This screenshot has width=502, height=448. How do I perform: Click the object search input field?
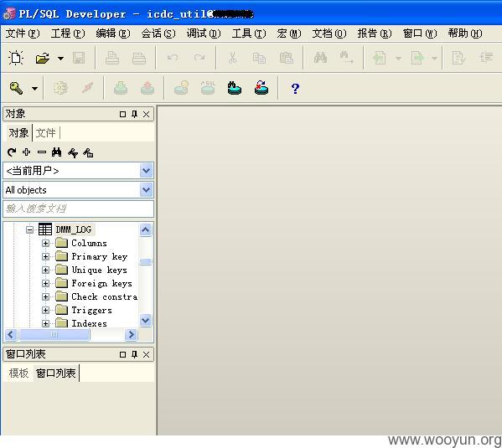(78, 209)
